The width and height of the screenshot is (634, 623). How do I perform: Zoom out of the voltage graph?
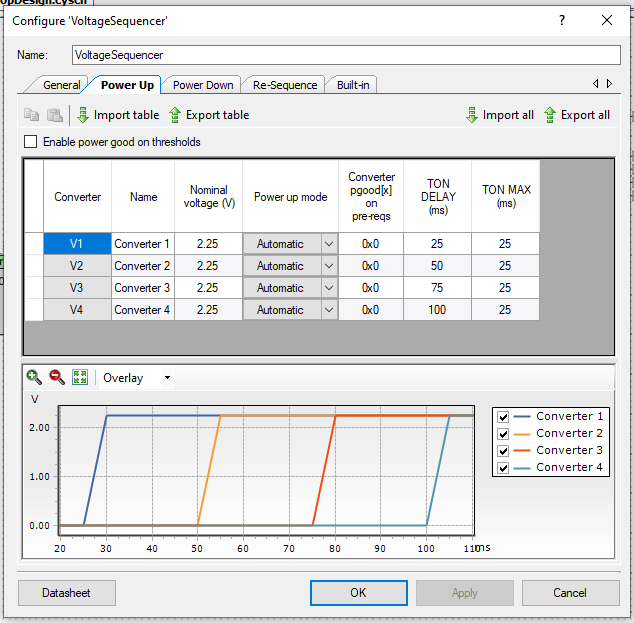point(57,377)
